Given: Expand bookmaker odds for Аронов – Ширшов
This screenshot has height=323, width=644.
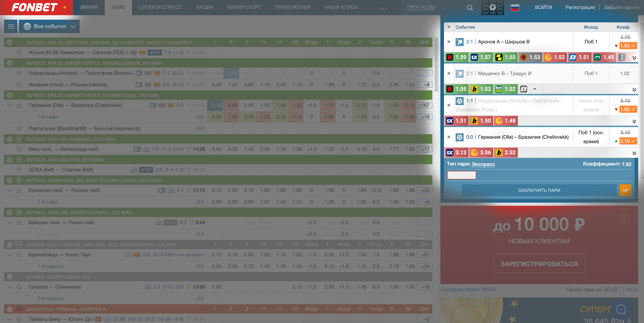Looking at the screenshot, I should tap(634, 58).
